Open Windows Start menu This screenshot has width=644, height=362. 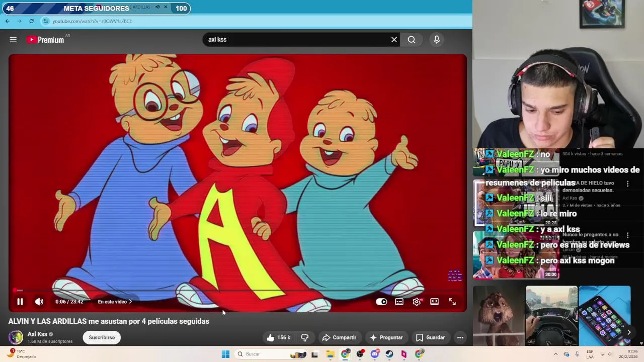coord(225,354)
